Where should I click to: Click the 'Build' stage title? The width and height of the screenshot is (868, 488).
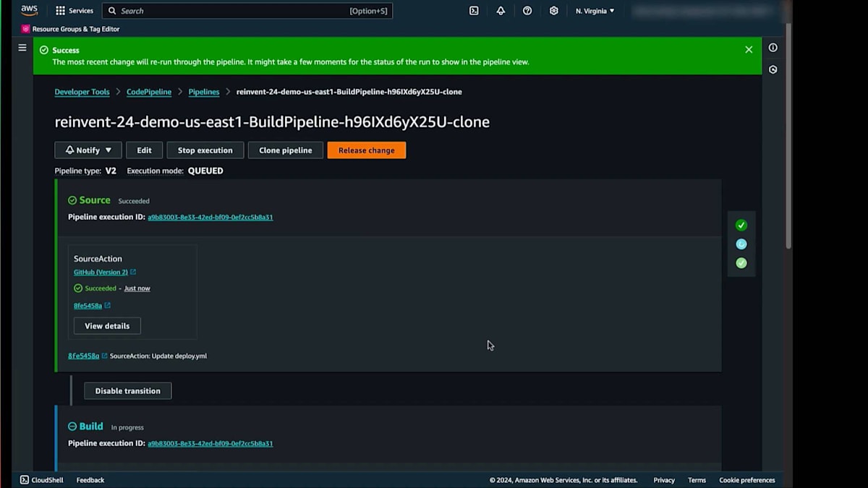pos(91,427)
